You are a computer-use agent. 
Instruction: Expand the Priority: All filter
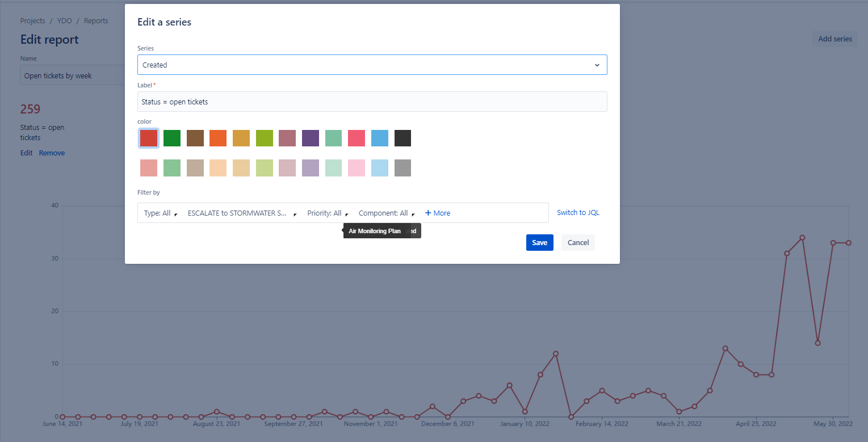(x=328, y=213)
